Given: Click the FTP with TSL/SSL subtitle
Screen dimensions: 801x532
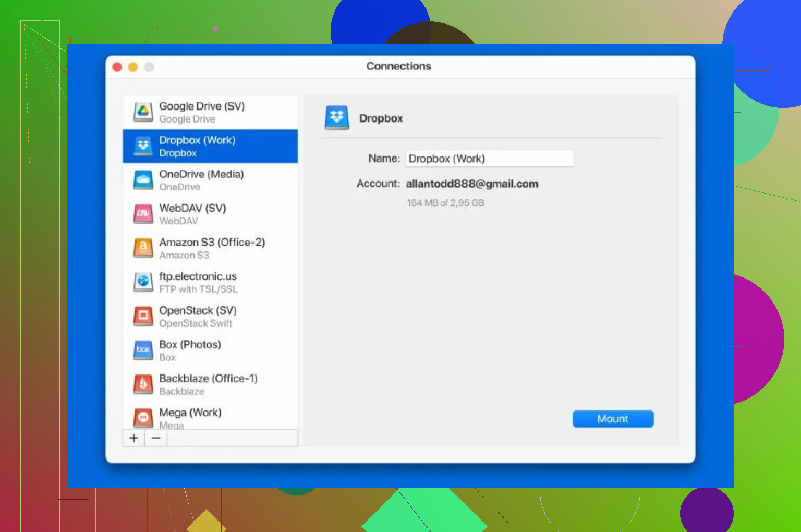Looking at the screenshot, I should point(198,289).
